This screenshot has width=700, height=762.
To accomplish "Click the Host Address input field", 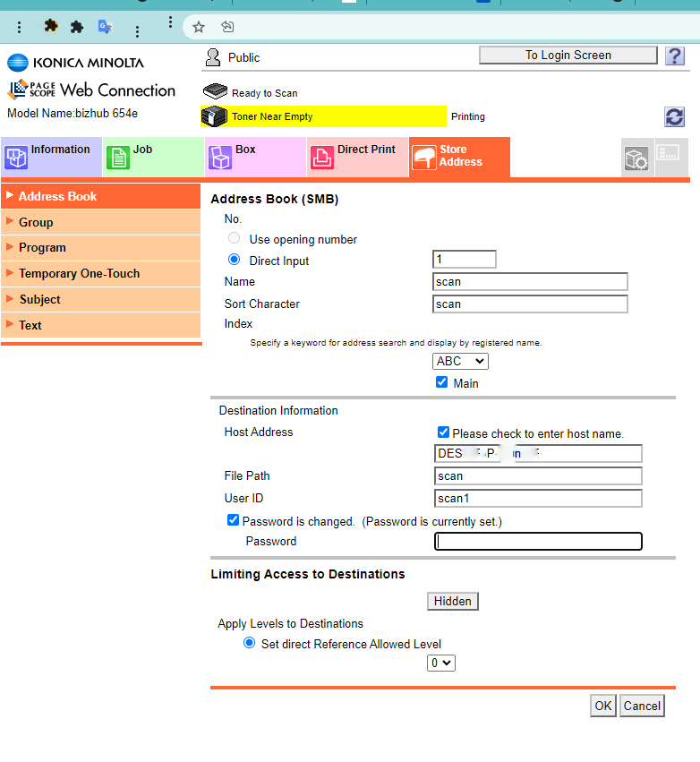I will pyautogui.click(x=538, y=453).
